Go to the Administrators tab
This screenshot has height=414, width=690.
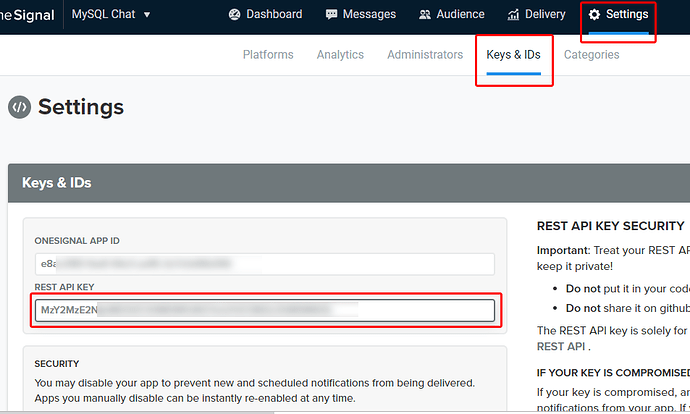425,55
